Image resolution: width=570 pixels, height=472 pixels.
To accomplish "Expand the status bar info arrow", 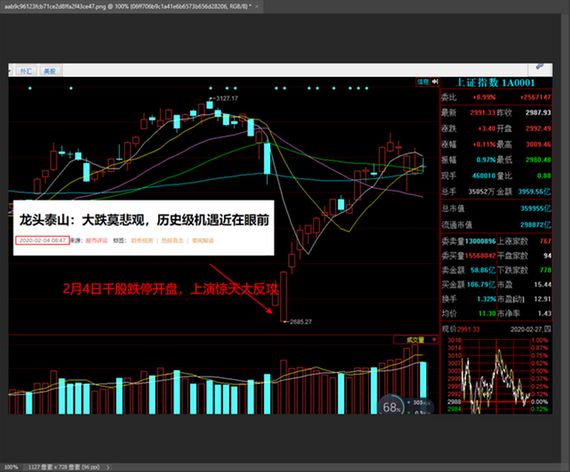I will (x=108, y=467).
